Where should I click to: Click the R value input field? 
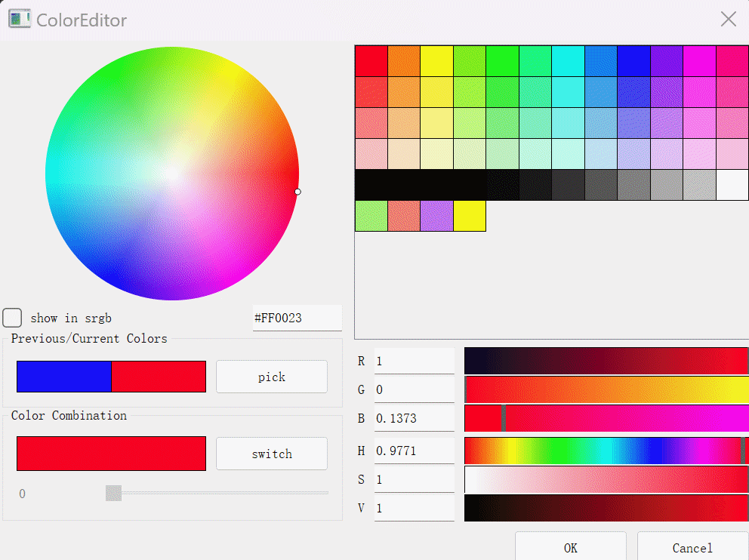click(415, 361)
